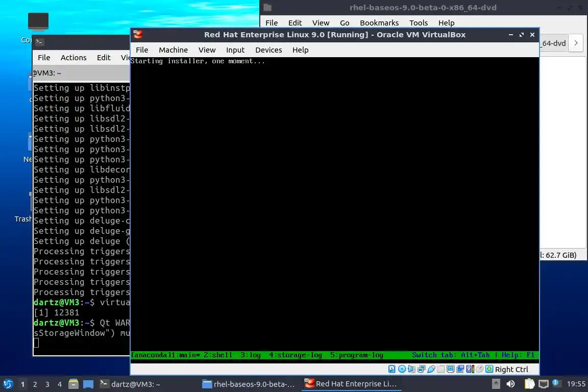The width and height of the screenshot is (588, 392).
Task: Open the Actions menu in terminal window
Action: click(73, 57)
